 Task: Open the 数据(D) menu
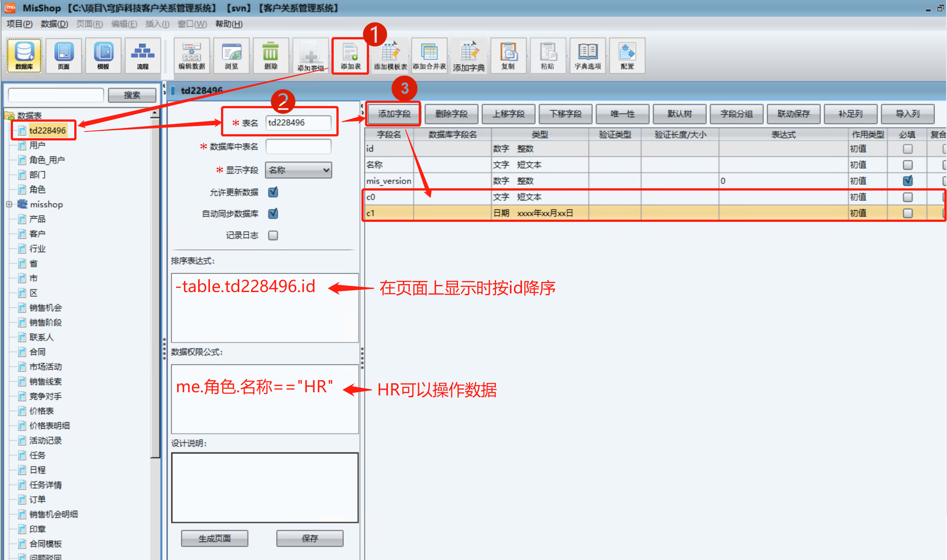[x=54, y=24]
